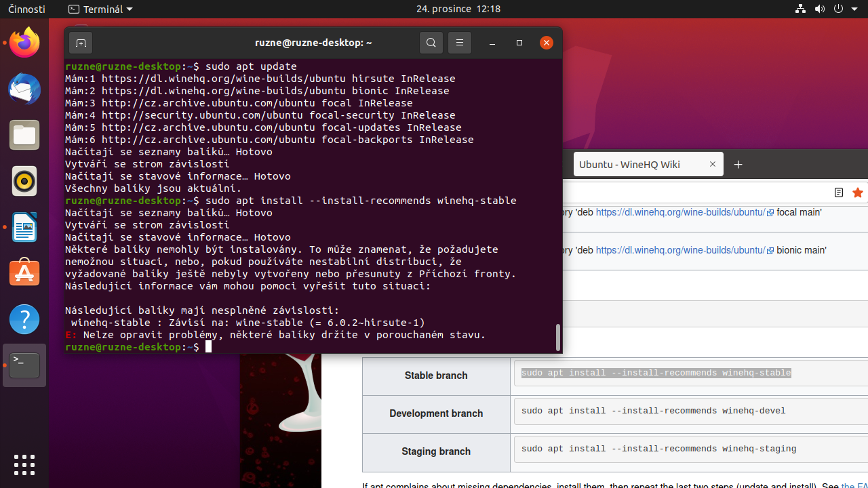Viewport: 868px width, 488px height.
Task: Click the terminal vertical scrollbar
Action: coord(558,337)
